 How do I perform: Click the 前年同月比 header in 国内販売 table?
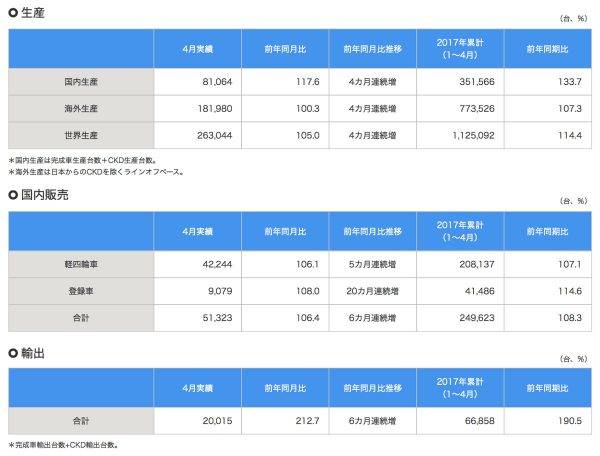(x=285, y=231)
